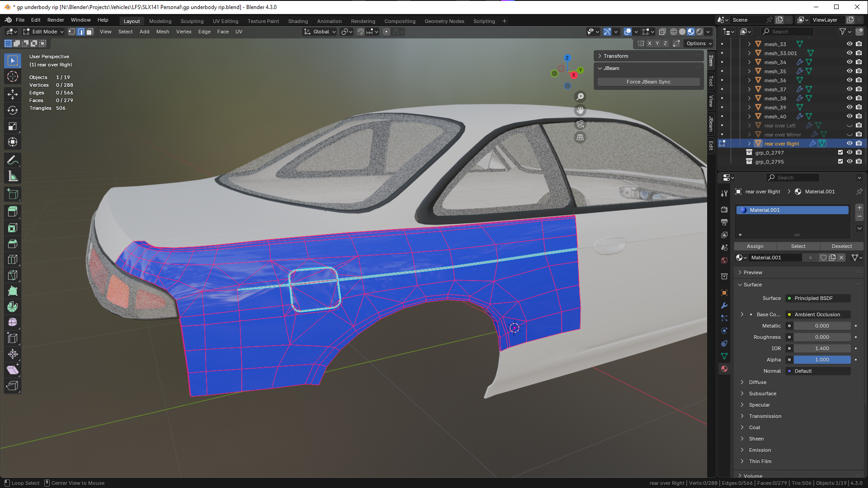Open the Mesh menu
Screen dimensions: 868x488
pos(162,32)
